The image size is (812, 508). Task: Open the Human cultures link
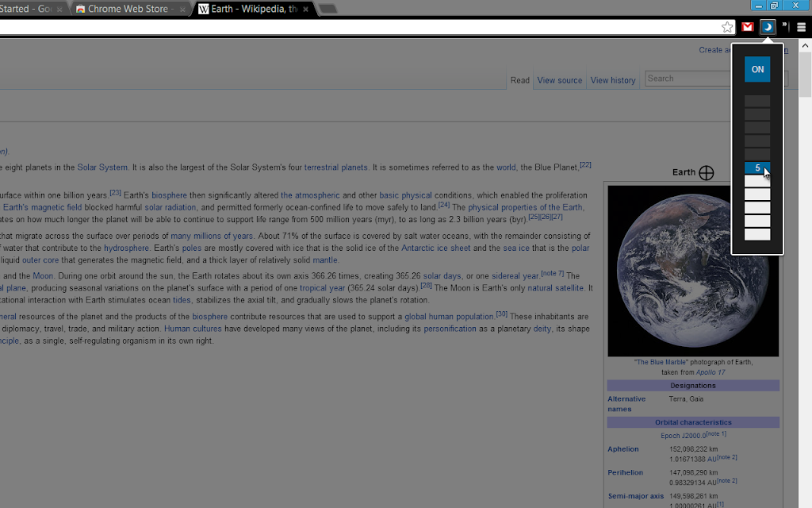193,329
